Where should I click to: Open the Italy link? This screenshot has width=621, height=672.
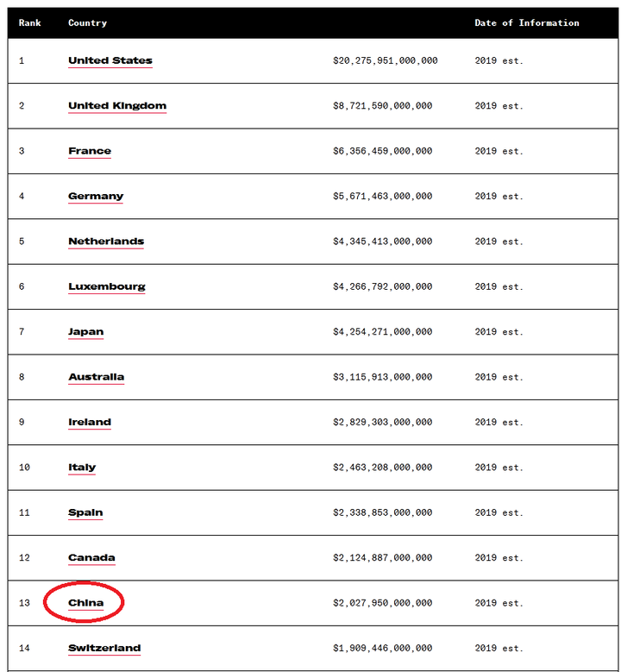tap(82, 468)
